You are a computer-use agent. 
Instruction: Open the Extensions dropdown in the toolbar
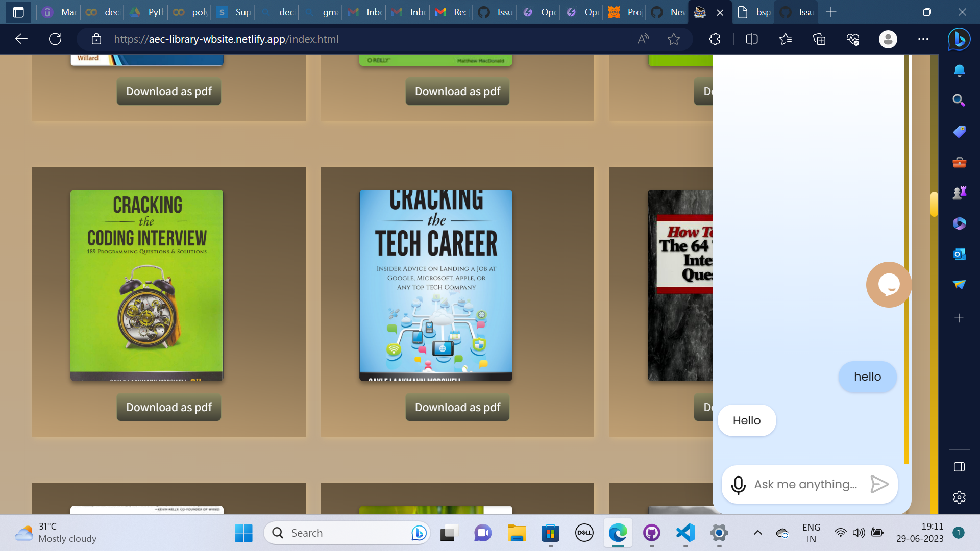714,39
